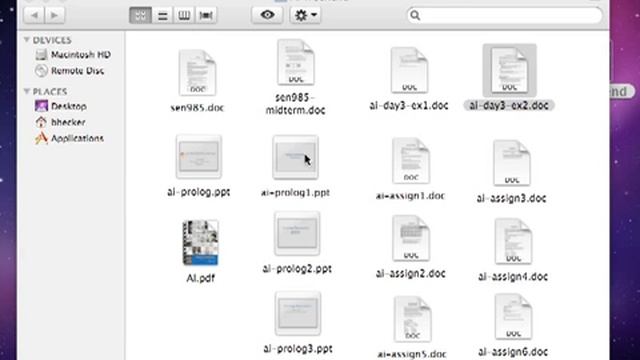Select the ai-assign1.doc file icon
Viewport: 640px width, 360px height.
[411, 161]
